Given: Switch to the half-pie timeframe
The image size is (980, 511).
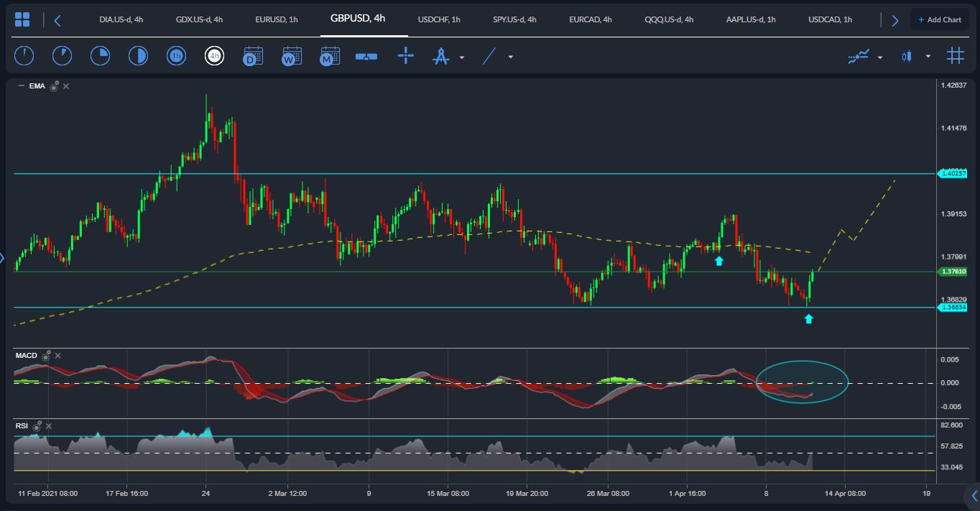Looking at the screenshot, I should [138, 56].
